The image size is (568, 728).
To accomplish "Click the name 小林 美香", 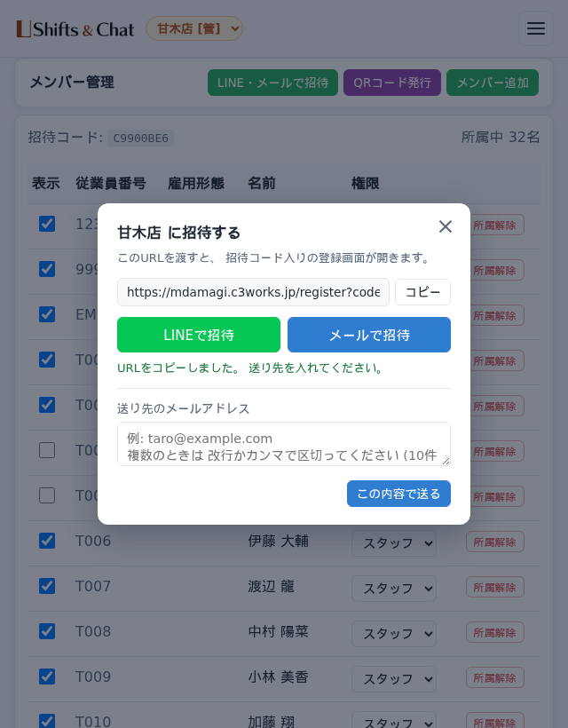I will click(x=278, y=677).
